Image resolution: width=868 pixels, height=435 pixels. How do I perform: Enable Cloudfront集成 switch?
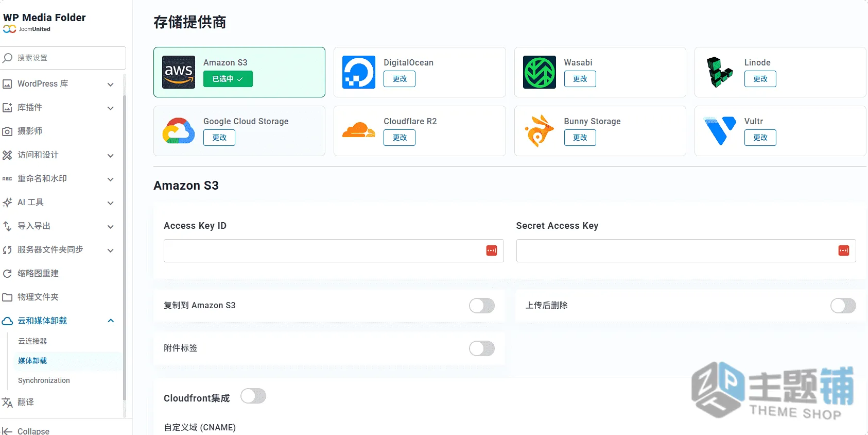(x=253, y=396)
